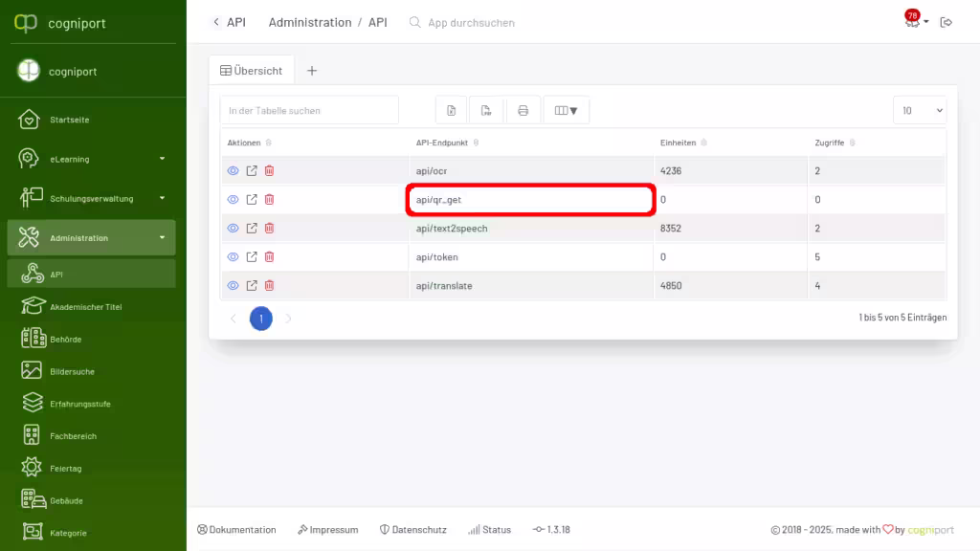Switch to the Übersicht tab

[x=252, y=71]
